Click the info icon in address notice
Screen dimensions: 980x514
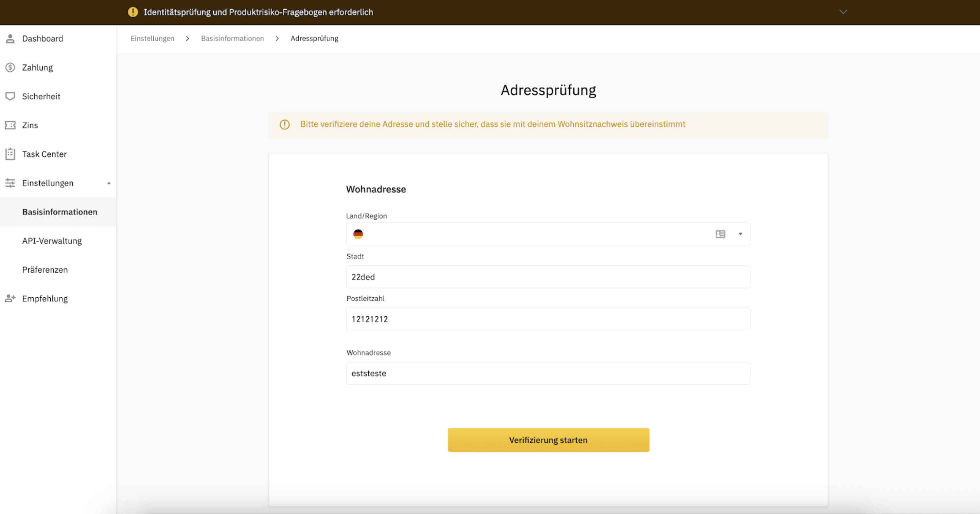285,124
